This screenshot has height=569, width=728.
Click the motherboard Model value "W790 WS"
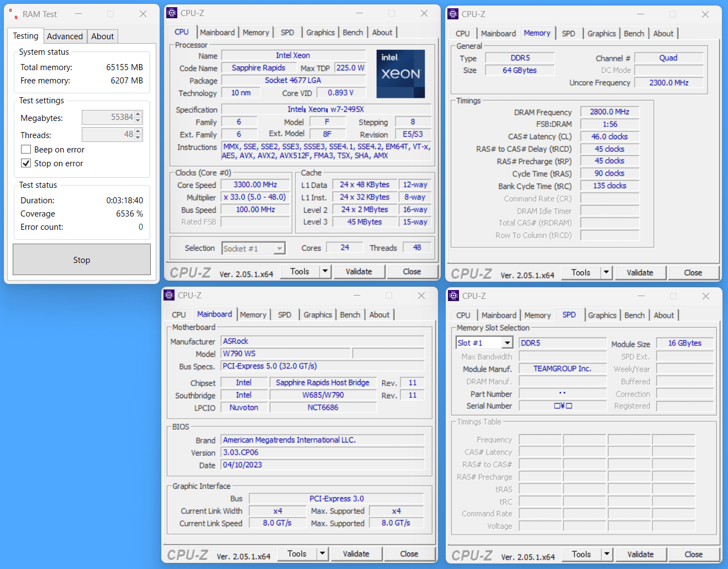click(x=286, y=354)
